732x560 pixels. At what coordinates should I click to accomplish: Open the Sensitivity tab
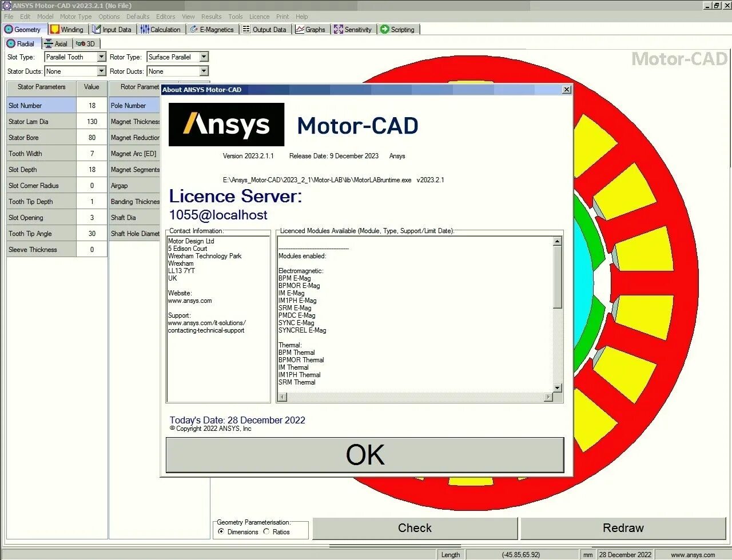click(353, 29)
